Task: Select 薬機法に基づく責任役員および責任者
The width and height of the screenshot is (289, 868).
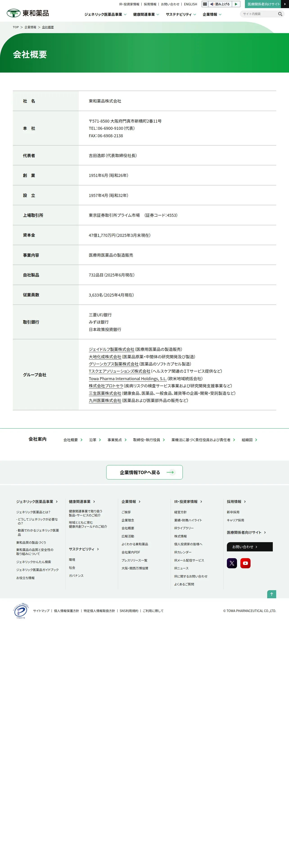Action: coord(203,440)
